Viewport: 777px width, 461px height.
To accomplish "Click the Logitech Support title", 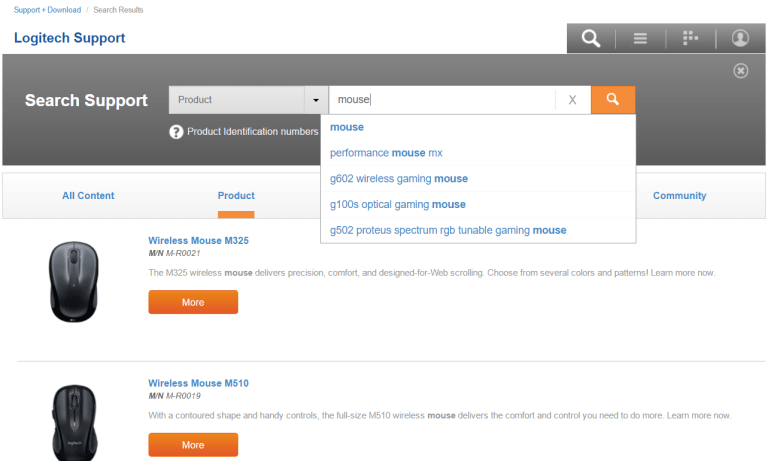I will point(69,38).
